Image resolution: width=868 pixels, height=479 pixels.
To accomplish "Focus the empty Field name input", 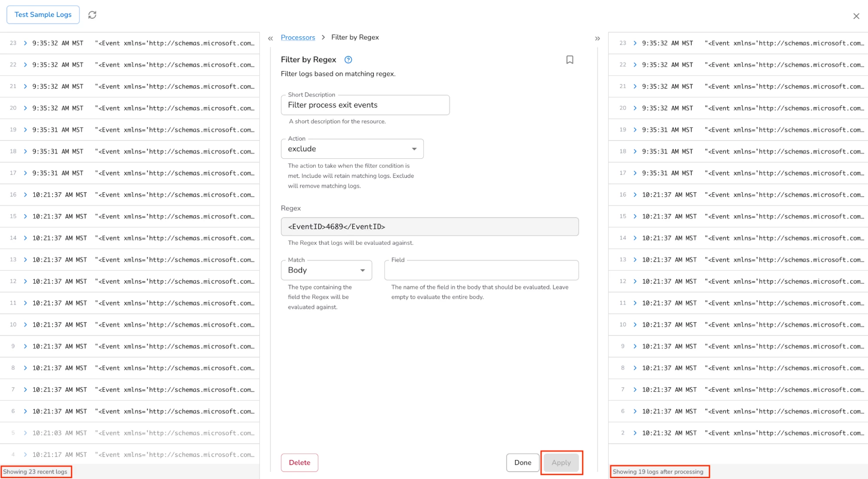I will (481, 271).
